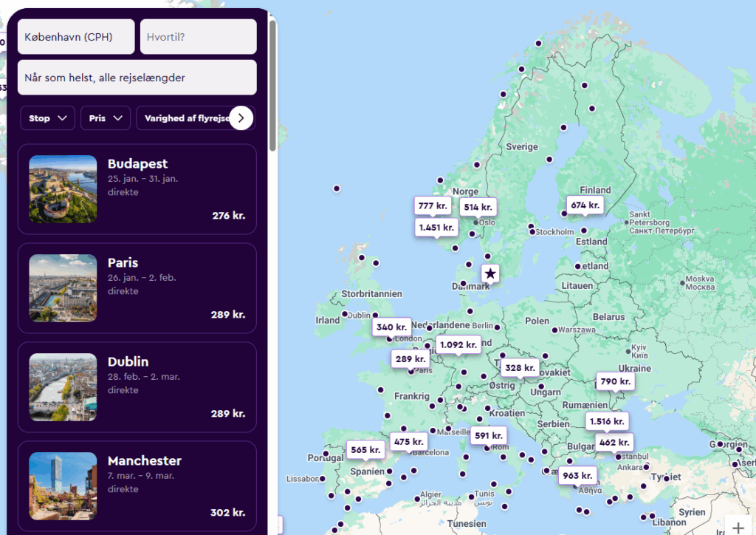Viewport: 756px width, 535px height.
Task: Open the Når som helst date selector
Action: 137,78
